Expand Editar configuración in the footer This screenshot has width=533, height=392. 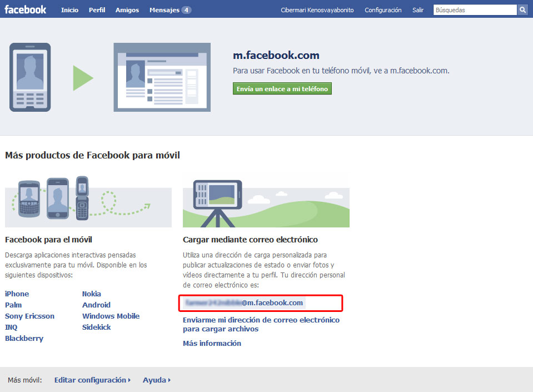(x=92, y=380)
